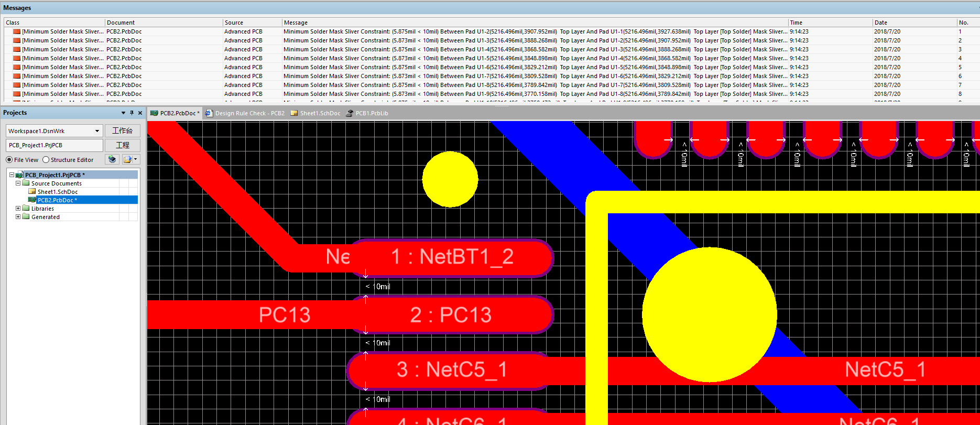Click message text of row 4 about Pad U1-5
Viewport: 980px width, 425px height.
(x=535, y=58)
